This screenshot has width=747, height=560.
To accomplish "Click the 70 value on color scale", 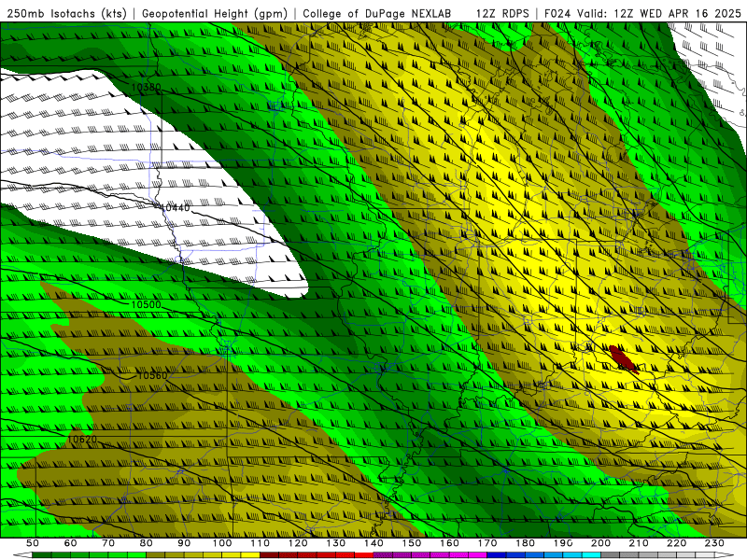I will click(108, 543).
